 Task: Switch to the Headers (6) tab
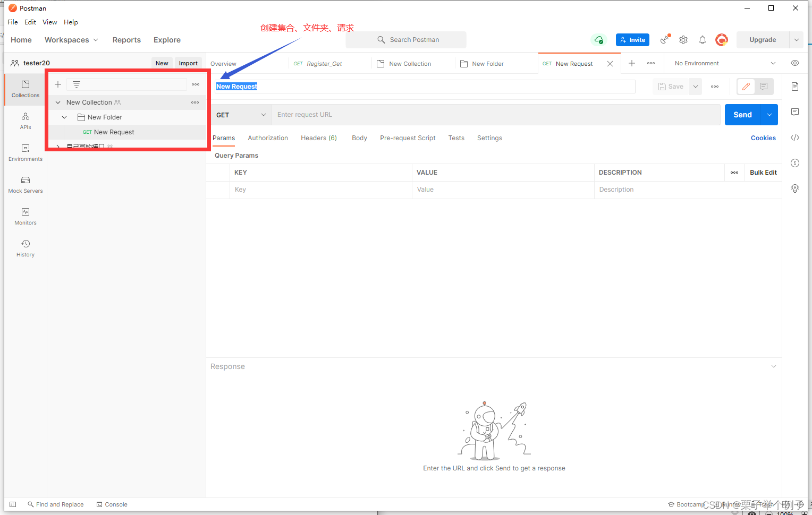(x=319, y=138)
